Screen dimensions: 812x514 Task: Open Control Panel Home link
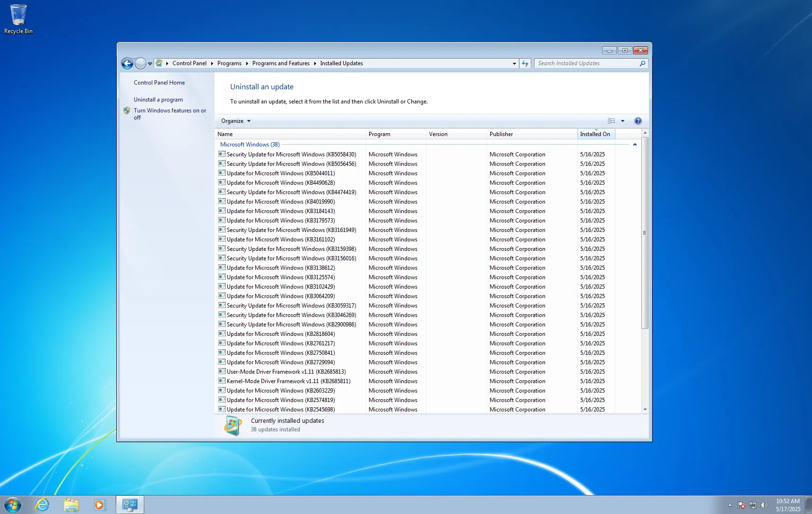(159, 83)
